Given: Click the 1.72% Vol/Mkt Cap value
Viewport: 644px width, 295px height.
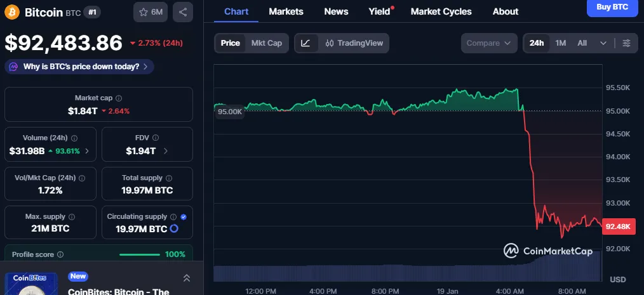Looking at the screenshot, I should click(x=50, y=190).
